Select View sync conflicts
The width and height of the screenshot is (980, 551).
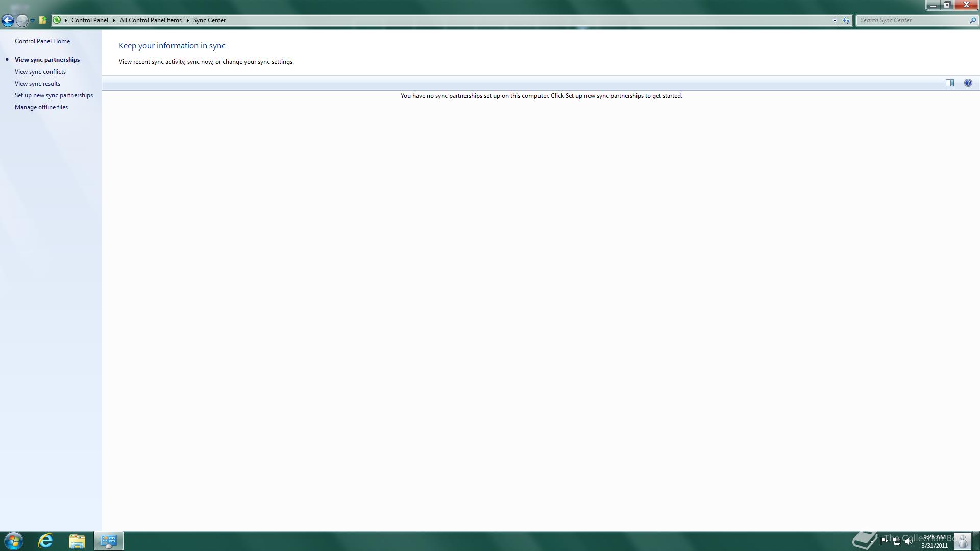40,72
